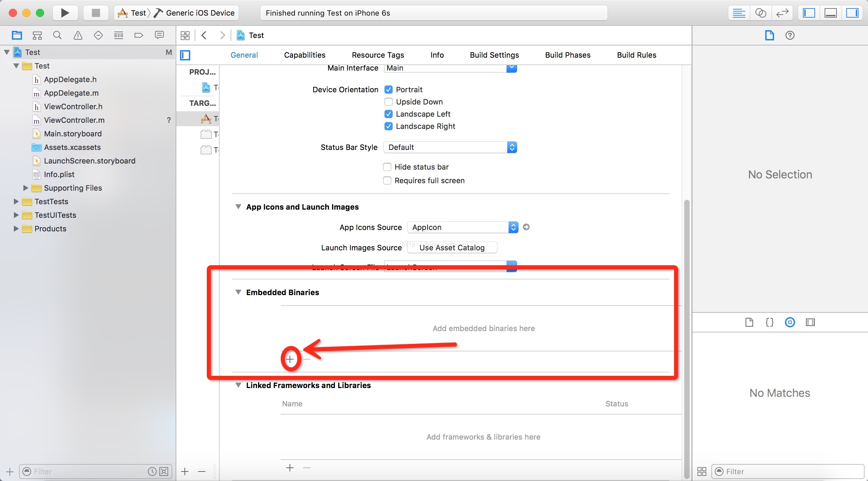Expand the Products group
The image size is (868, 481).
(x=16, y=228)
